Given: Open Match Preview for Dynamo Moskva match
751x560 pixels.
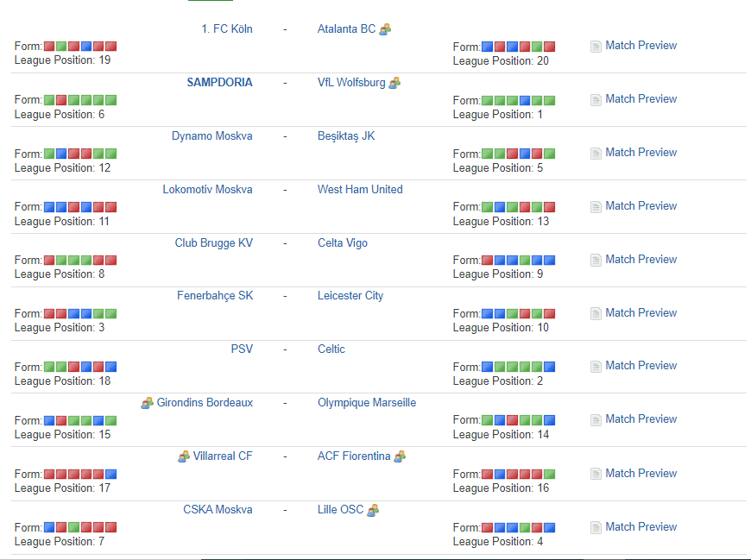Looking at the screenshot, I should point(641,152).
